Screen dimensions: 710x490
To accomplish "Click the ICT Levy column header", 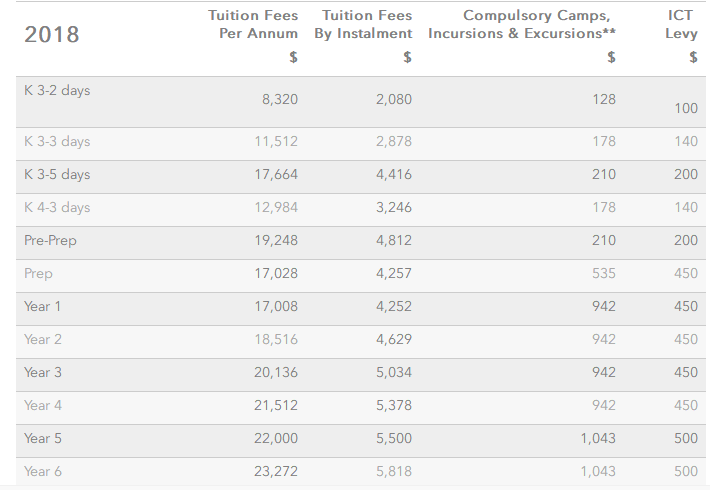I will (681, 24).
